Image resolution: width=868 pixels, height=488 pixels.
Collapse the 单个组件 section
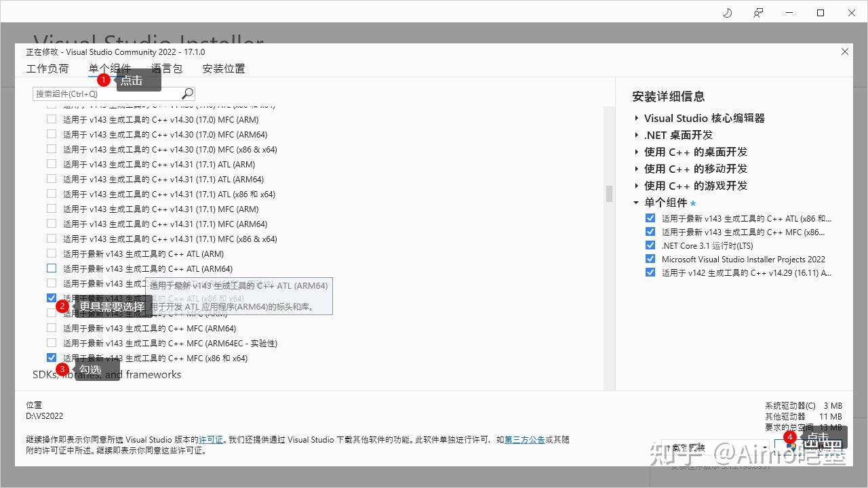tap(635, 202)
